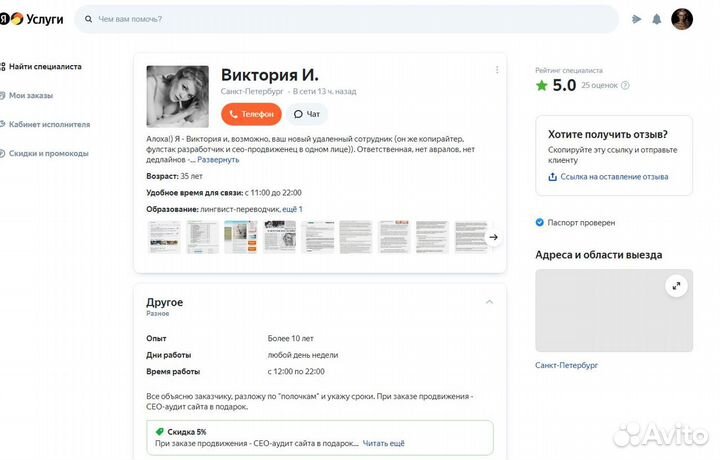Click the share icon beside review link
Viewport: 720px width, 460px height.
(552, 177)
